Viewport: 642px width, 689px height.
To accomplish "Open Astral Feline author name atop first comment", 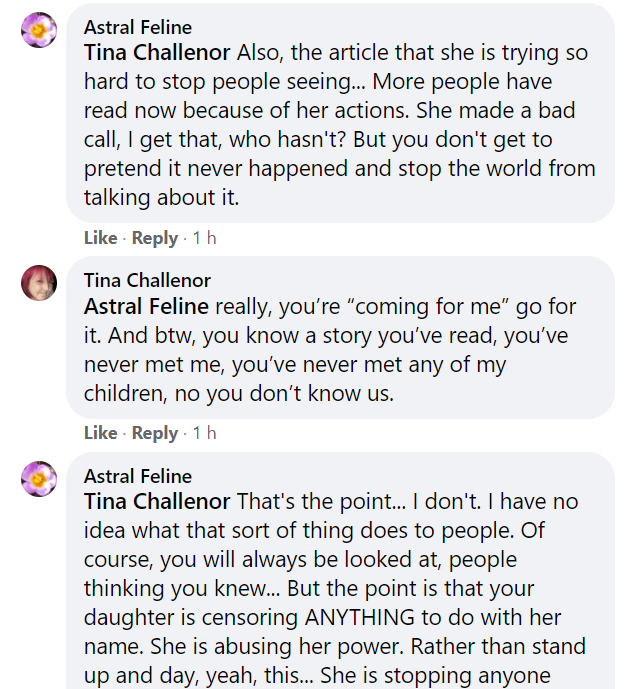I will coord(138,28).
